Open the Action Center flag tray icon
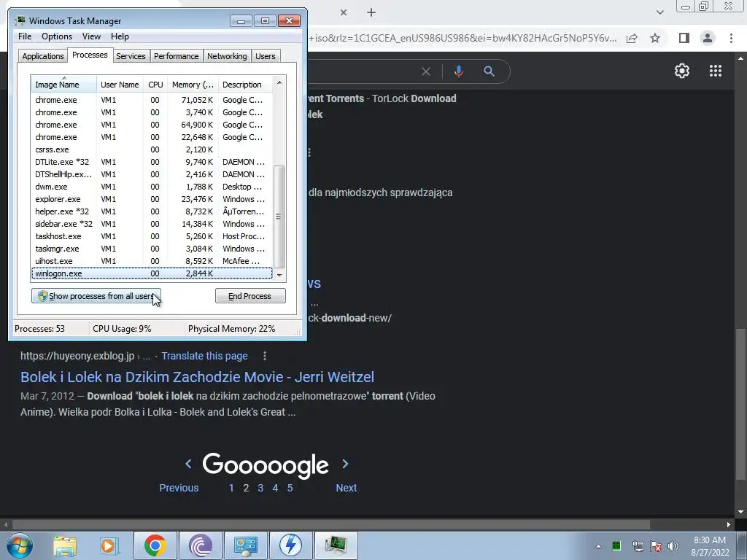 coord(656,546)
